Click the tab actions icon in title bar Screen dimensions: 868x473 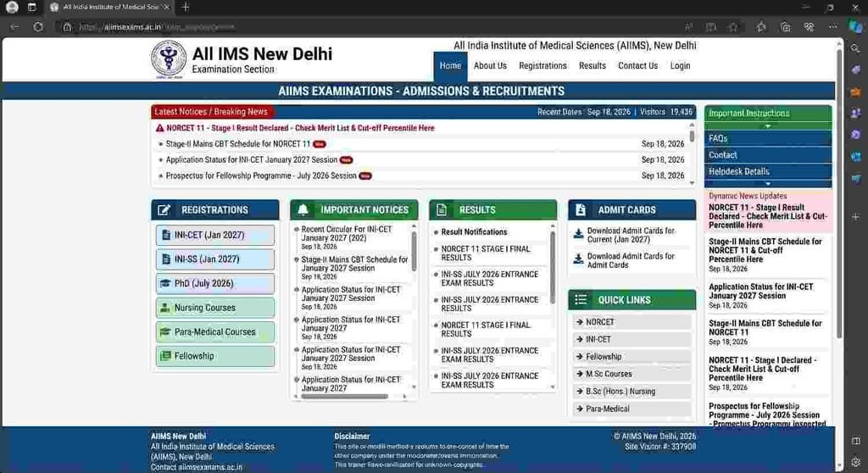tap(31, 7)
